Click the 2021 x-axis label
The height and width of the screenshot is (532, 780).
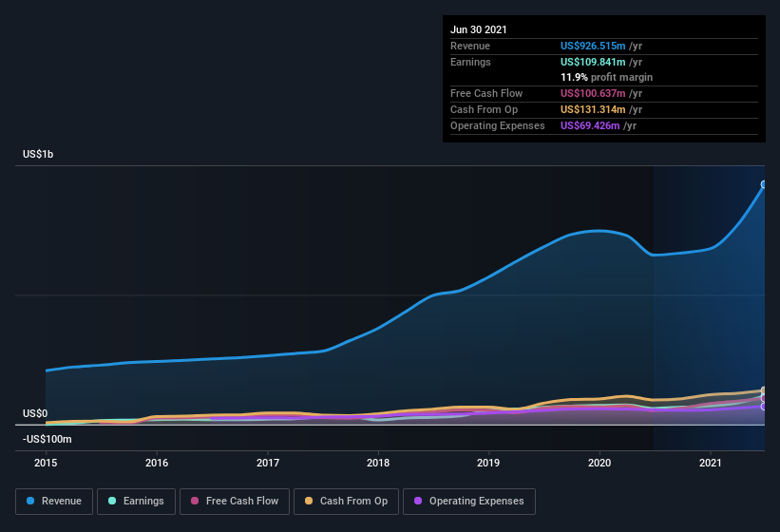tap(711, 463)
